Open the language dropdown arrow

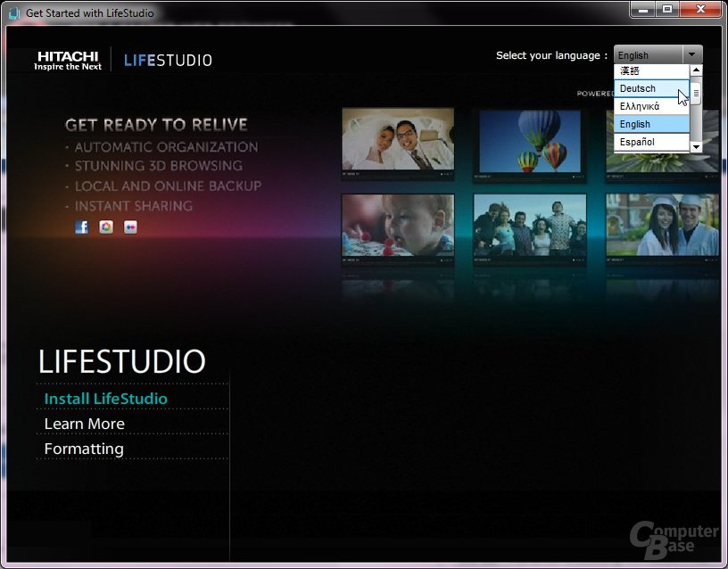pos(691,54)
